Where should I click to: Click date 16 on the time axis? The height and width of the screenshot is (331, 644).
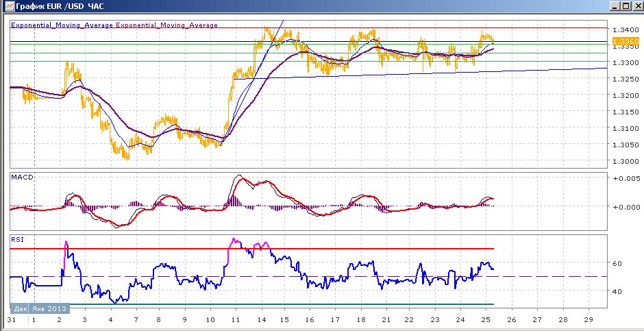[311, 320]
